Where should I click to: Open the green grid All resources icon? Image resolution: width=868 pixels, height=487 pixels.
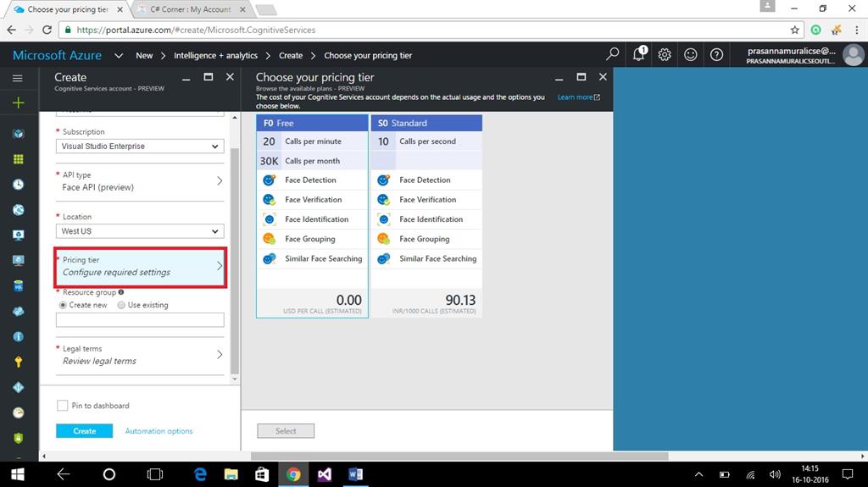[19, 159]
